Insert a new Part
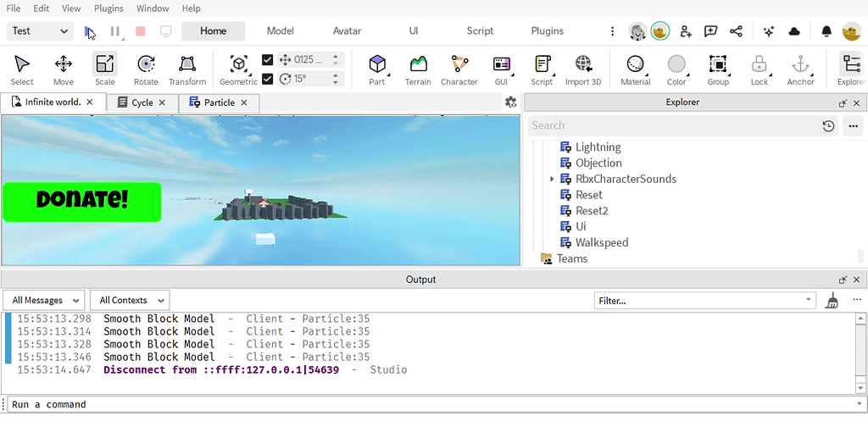 pos(377,69)
